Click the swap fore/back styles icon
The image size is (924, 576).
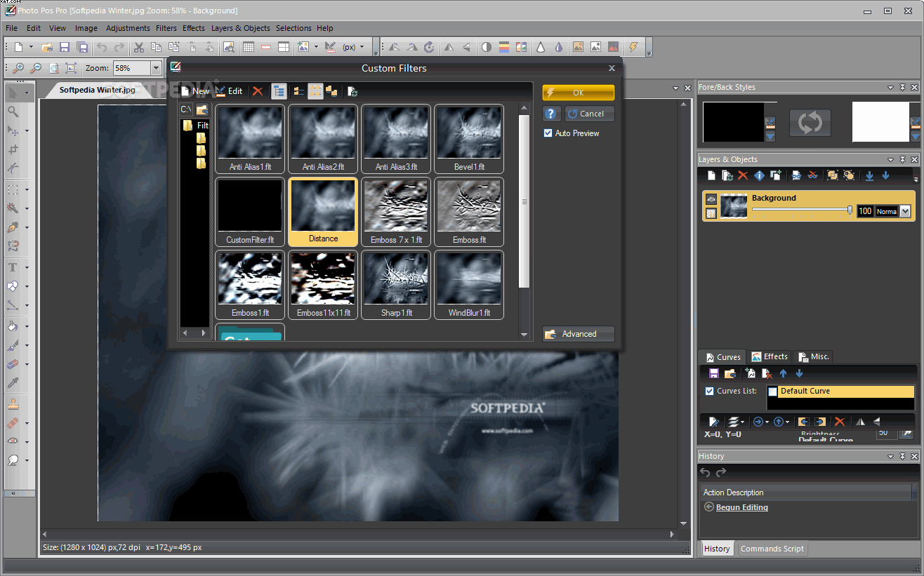pyautogui.click(x=810, y=123)
